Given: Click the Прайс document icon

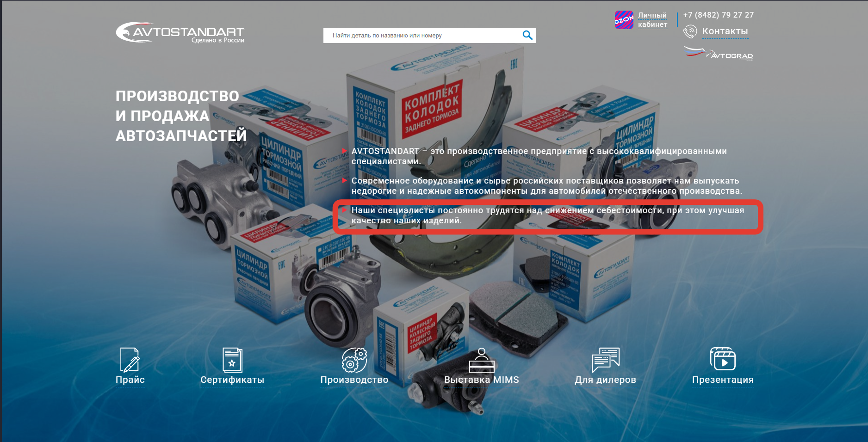Looking at the screenshot, I should pos(130,360).
